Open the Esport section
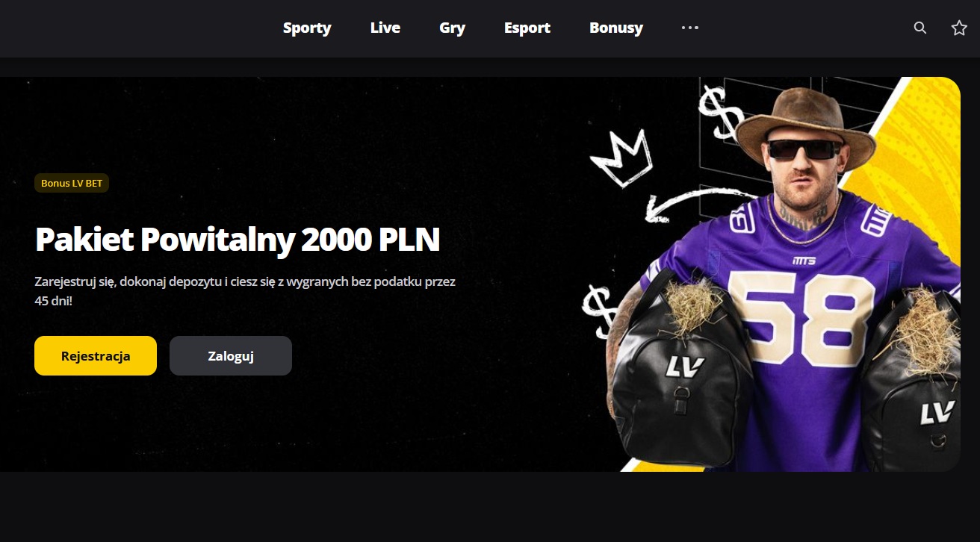Screen dimensions: 980x542 point(527,28)
